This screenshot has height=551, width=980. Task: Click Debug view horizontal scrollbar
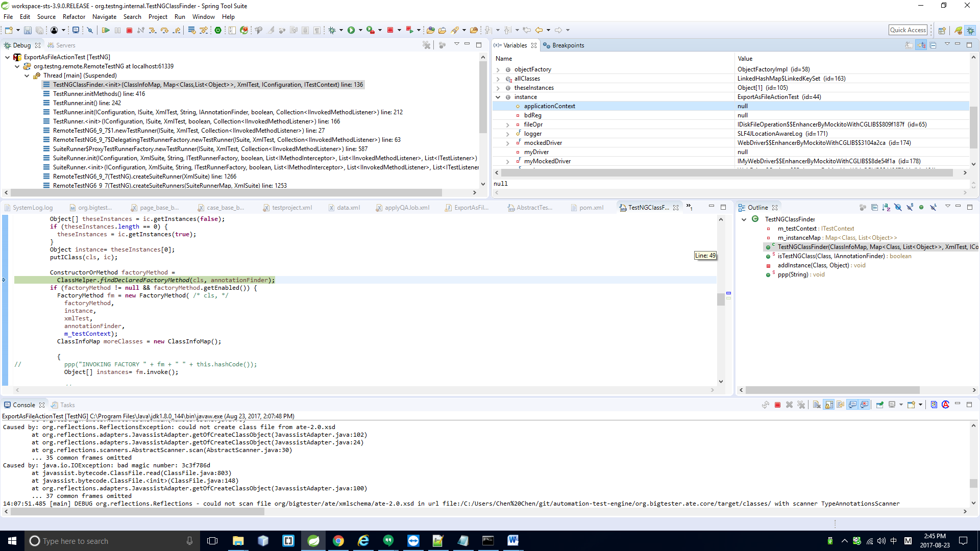coord(226,193)
